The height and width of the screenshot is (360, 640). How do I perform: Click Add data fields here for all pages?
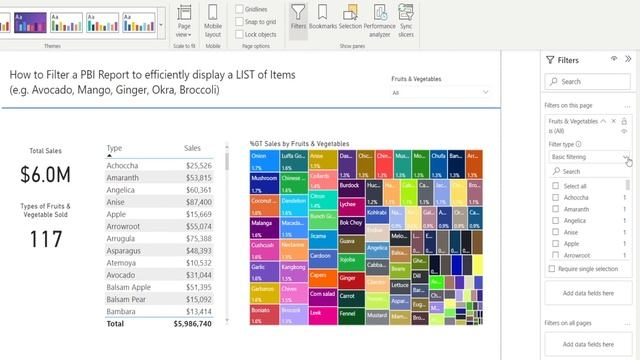coord(588,344)
